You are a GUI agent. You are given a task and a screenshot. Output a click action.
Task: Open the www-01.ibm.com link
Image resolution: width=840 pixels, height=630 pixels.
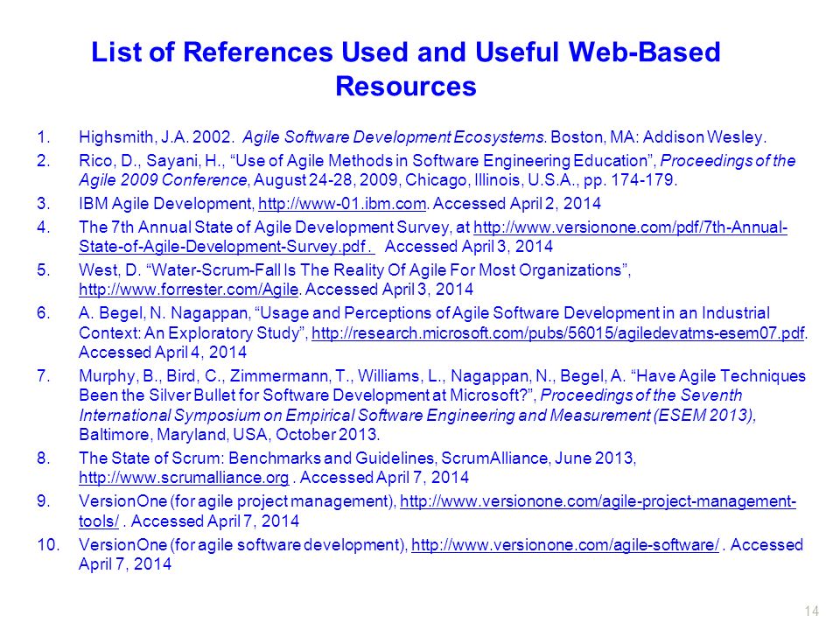click(342, 204)
